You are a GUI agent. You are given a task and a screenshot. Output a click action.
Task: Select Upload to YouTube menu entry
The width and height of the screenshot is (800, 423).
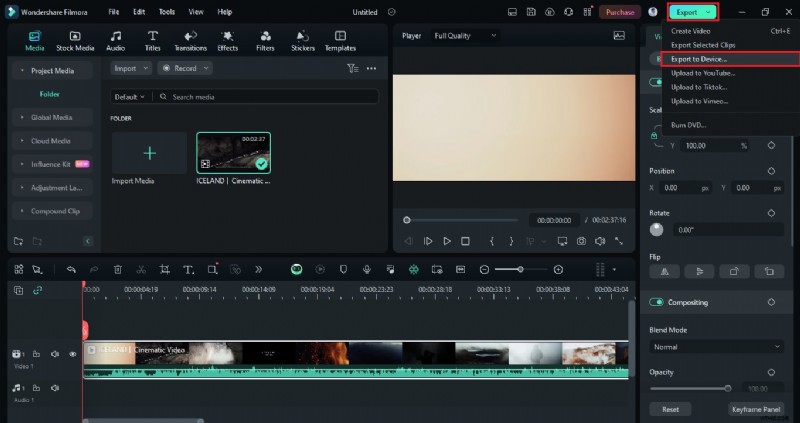[703, 73]
